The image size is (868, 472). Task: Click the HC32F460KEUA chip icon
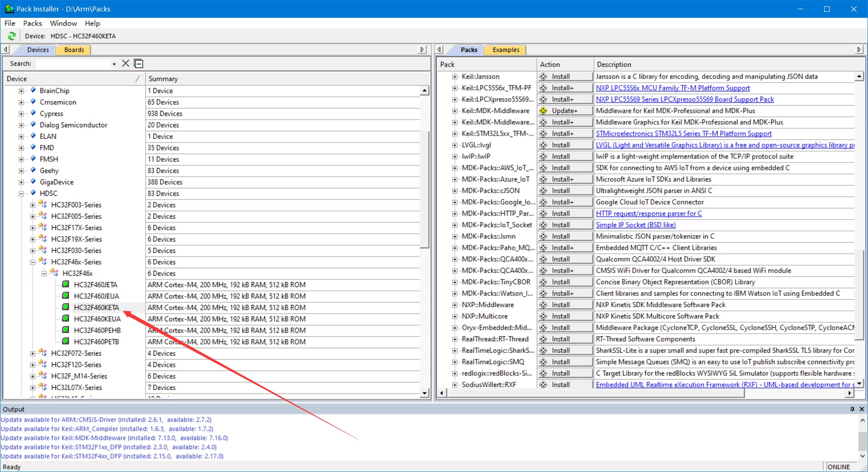(66, 319)
